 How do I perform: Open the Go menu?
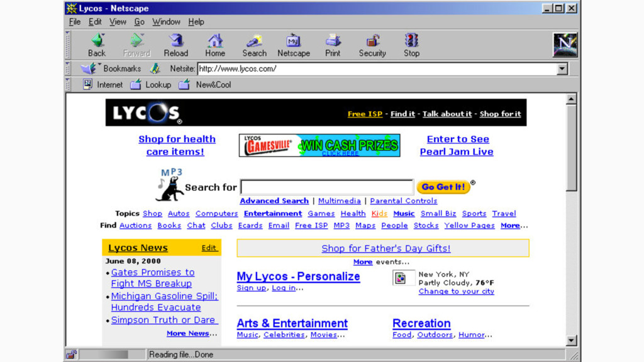pyautogui.click(x=139, y=22)
